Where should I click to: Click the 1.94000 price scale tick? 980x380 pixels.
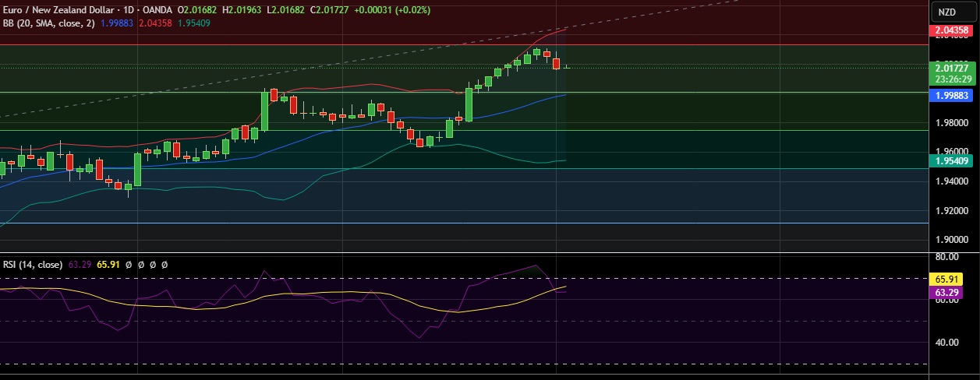point(953,181)
